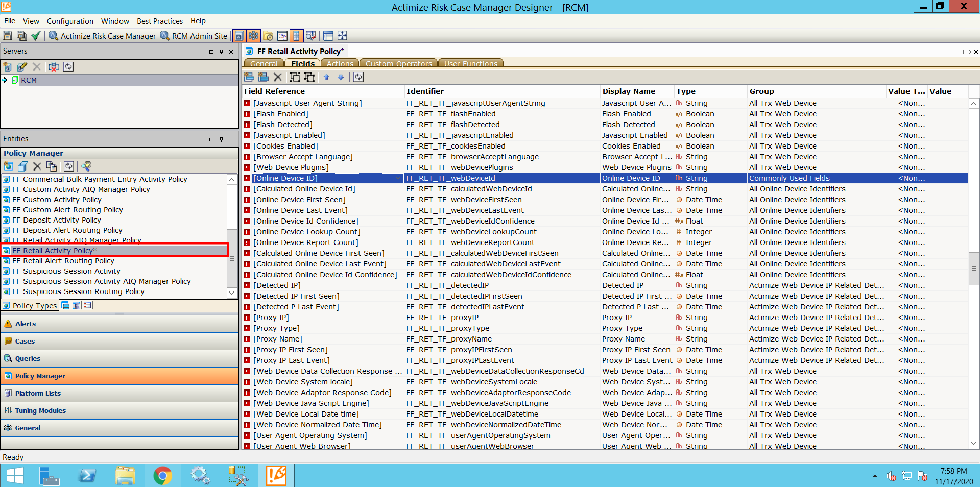Switch to the User Functions tab
The image size is (980, 487).
[x=471, y=63]
